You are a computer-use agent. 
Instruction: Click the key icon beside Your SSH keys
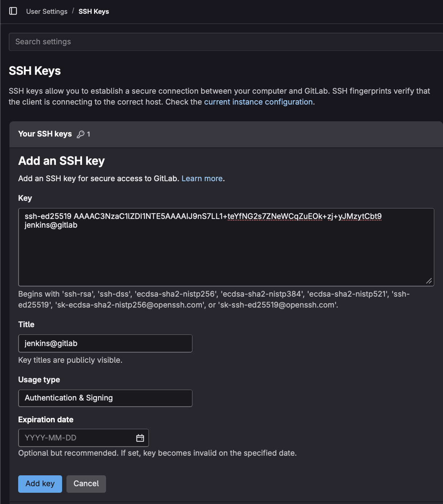pos(81,134)
